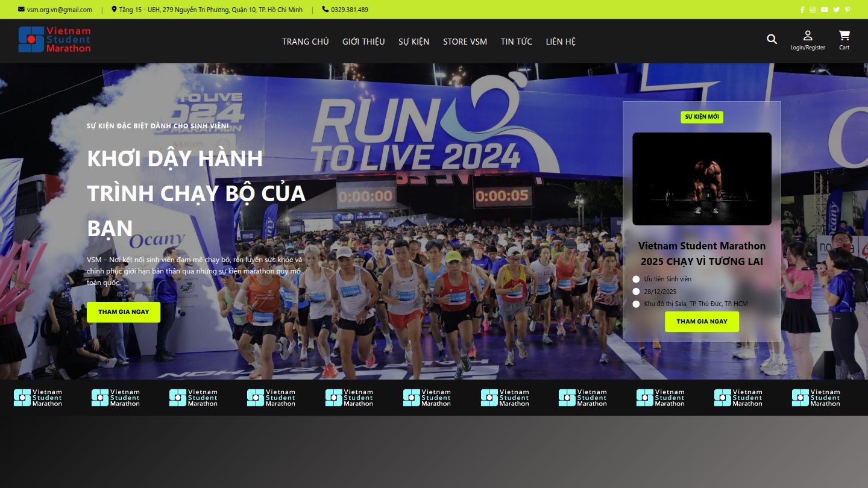The image size is (868, 488).
Task: Open the shopping Cart icon
Action: pos(844,36)
